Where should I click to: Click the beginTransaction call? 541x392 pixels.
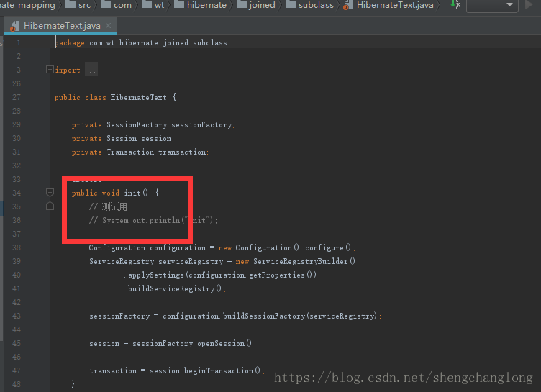[x=219, y=370]
